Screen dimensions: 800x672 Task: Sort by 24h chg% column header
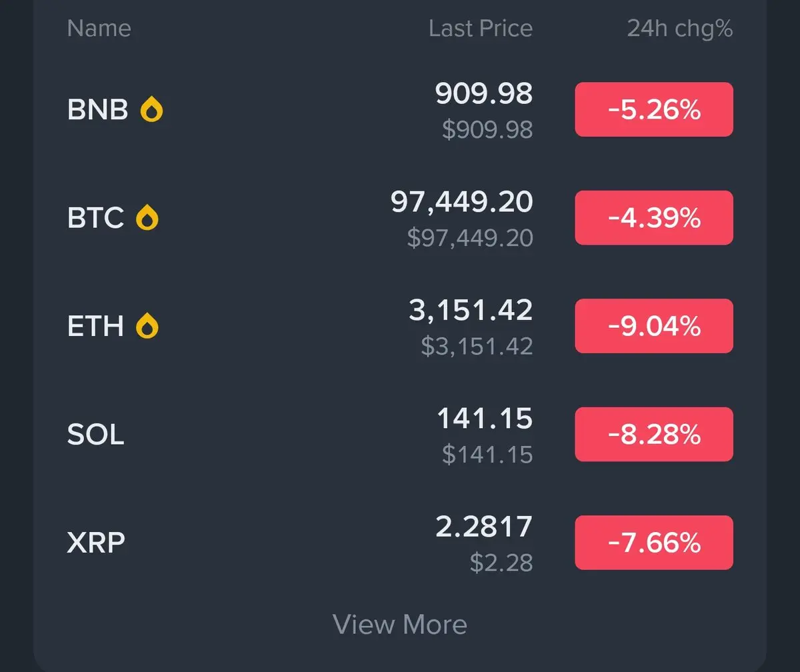tap(679, 29)
